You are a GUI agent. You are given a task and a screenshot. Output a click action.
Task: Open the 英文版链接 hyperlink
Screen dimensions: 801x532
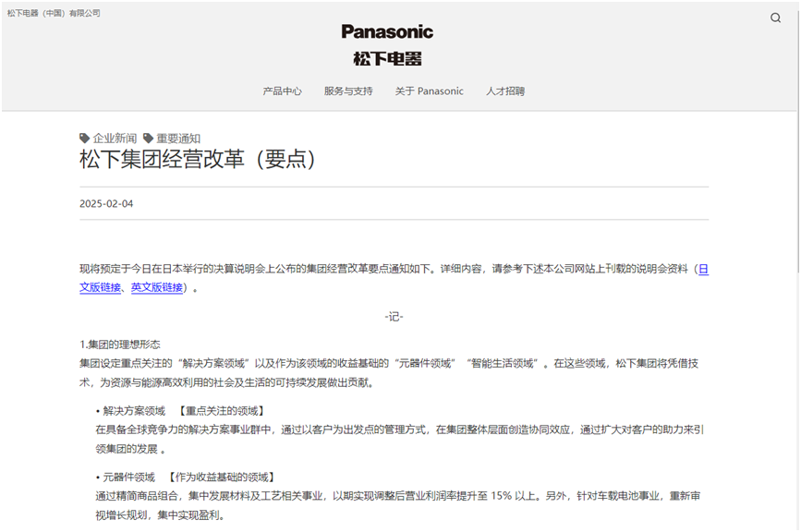pos(157,287)
